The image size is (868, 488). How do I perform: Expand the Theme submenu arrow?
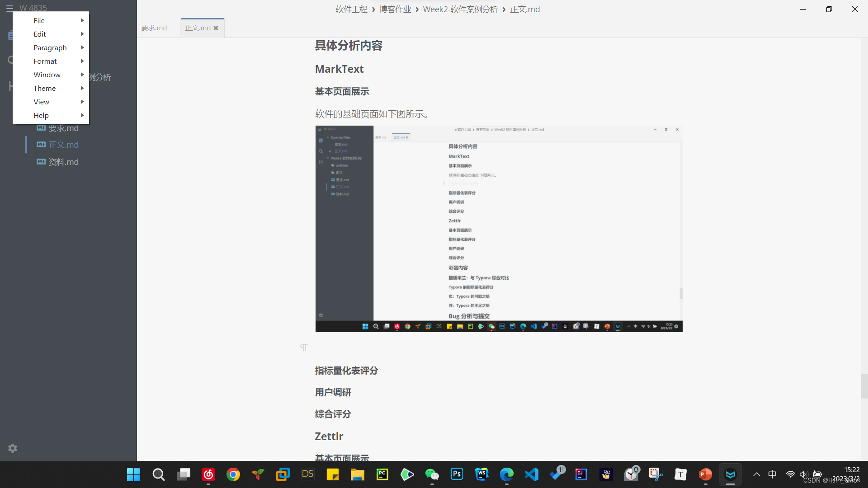pos(82,88)
